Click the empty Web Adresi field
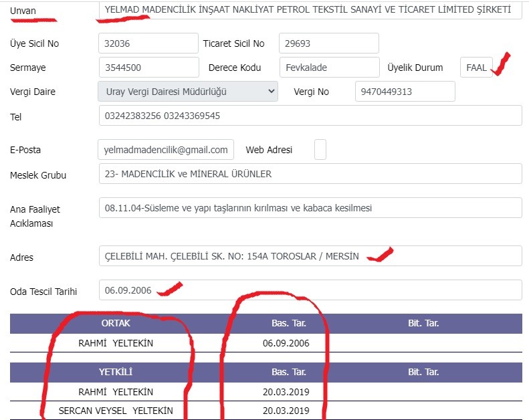Screen dimensions: 529x420 pyautogui.click(x=320, y=149)
